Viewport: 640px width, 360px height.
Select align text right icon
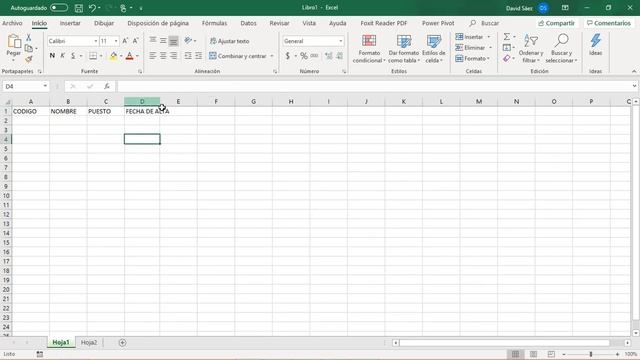(x=173, y=56)
